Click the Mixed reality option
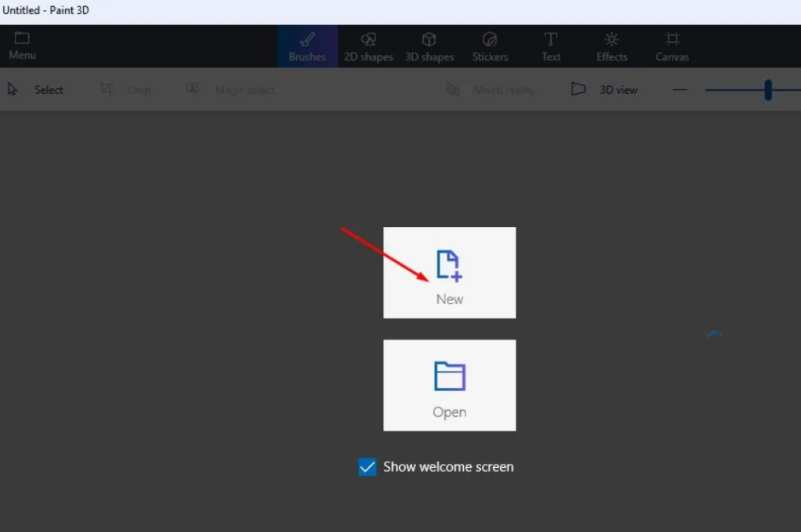 point(490,90)
